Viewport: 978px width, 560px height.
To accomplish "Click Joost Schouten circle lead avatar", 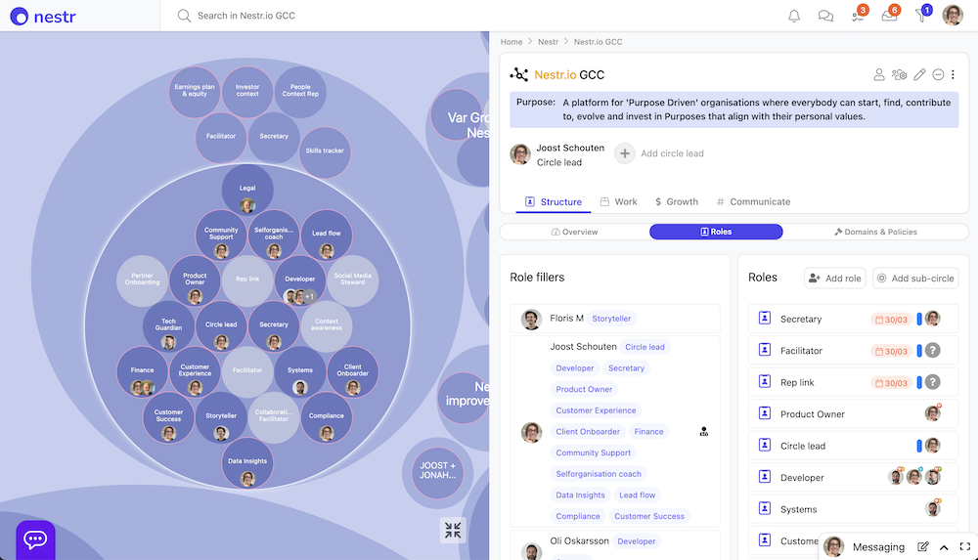I will click(520, 154).
